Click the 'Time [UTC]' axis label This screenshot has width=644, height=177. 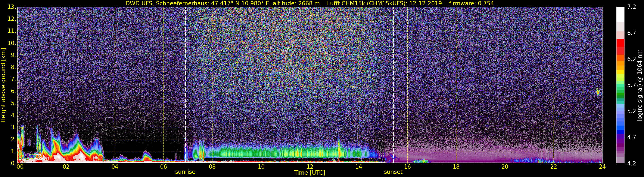[309, 172]
